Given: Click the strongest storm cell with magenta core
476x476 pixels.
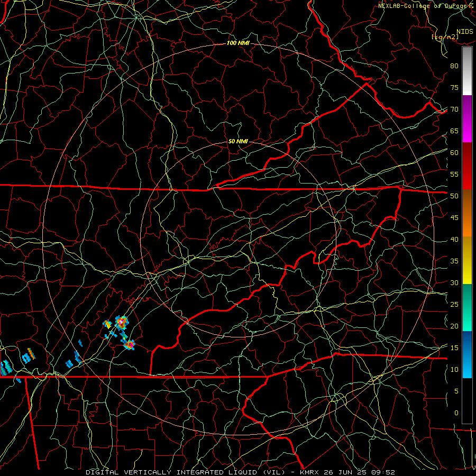Looking at the screenshot, I should pyautogui.click(x=122, y=323).
